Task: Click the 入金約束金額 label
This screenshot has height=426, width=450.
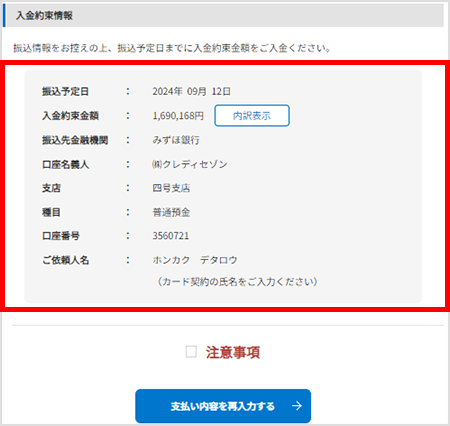Action: (70, 116)
